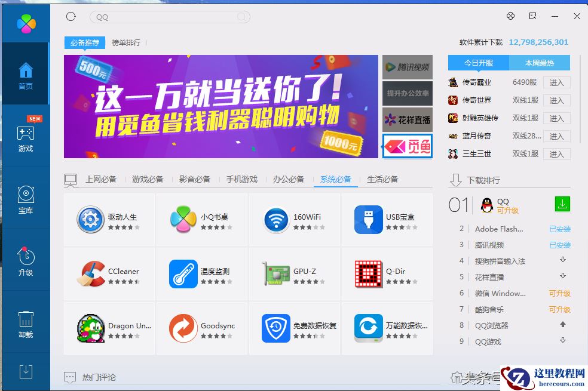Click download arrow for 搜狗拼音输入法
This screenshot has width=588, height=391.
(563, 260)
